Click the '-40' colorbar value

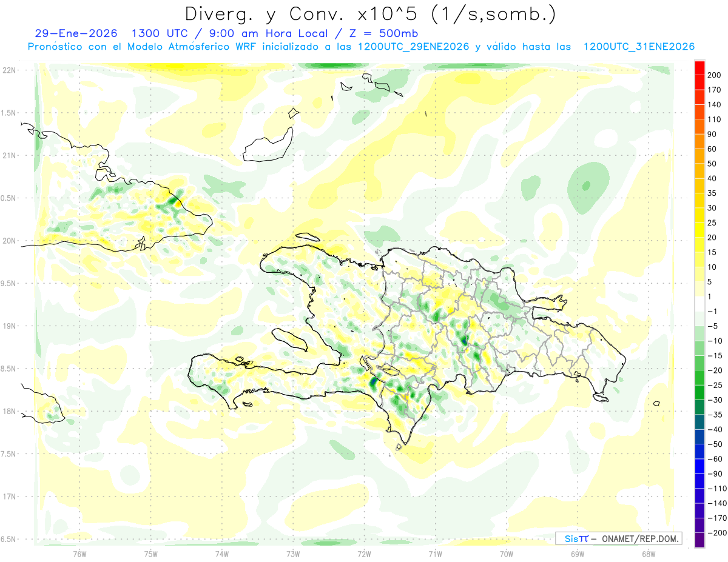point(715,429)
